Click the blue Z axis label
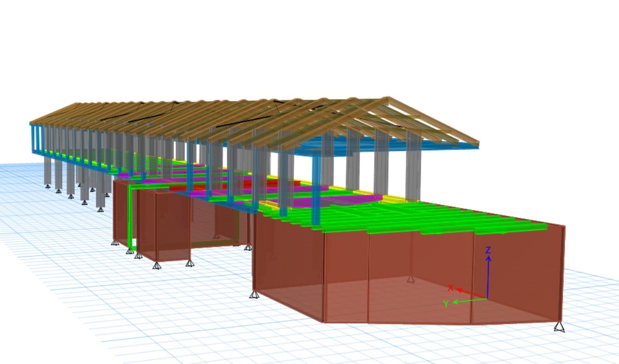619x364 pixels. click(x=488, y=250)
